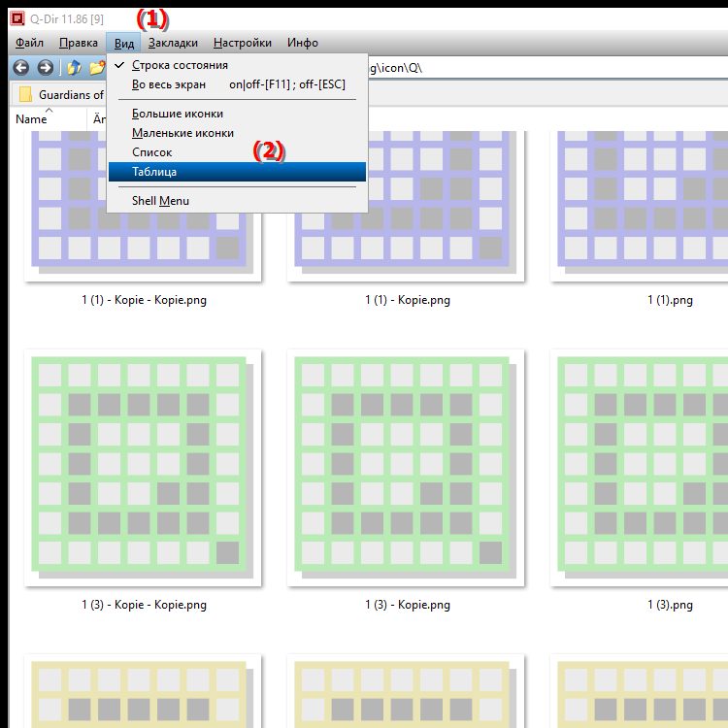728x728 pixels.
Task: Click file name label 1 (1) - Kopie.png
Action: pyautogui.click(x=408, y=300)
